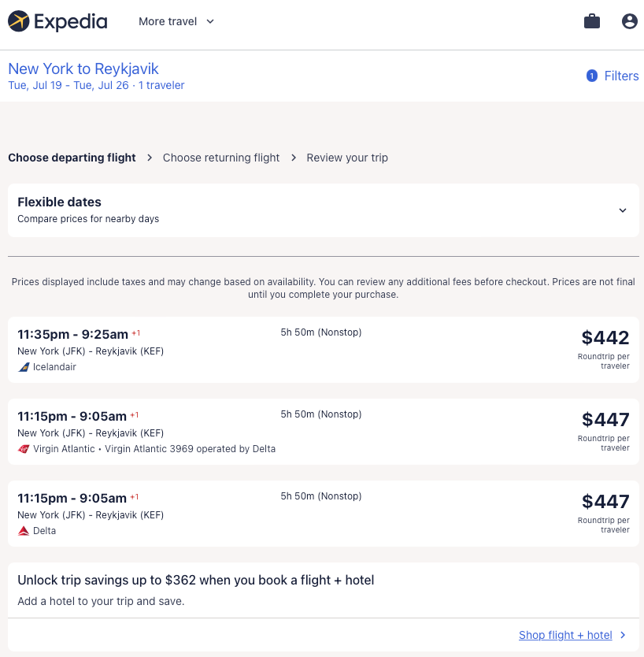This screenshot has width=644, height=657.
Task: Go to Choose returning flight step
Action: pyautogui.click(x=221, y=158)
